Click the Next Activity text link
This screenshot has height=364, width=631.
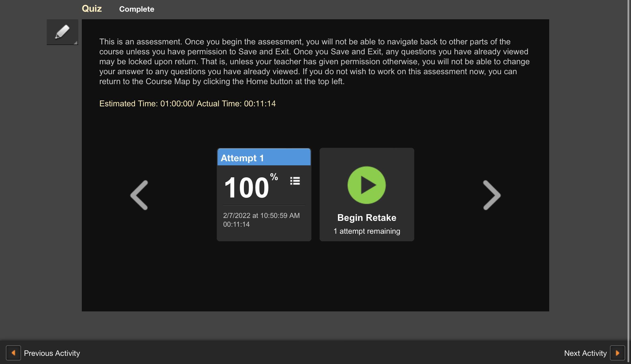coord(585,353)
